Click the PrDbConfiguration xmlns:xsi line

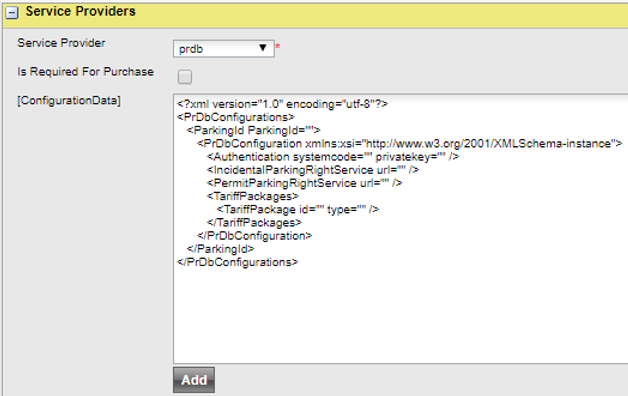click(x=409, y=144)
